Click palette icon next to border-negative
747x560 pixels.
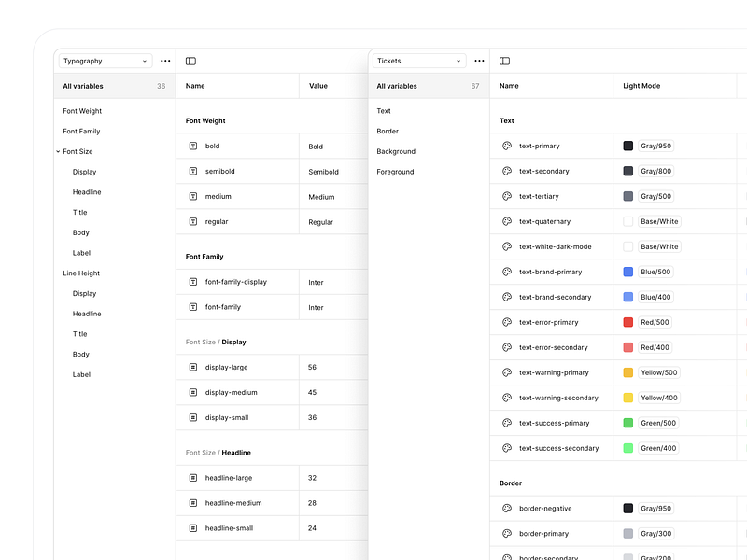(x=507, y=508)
